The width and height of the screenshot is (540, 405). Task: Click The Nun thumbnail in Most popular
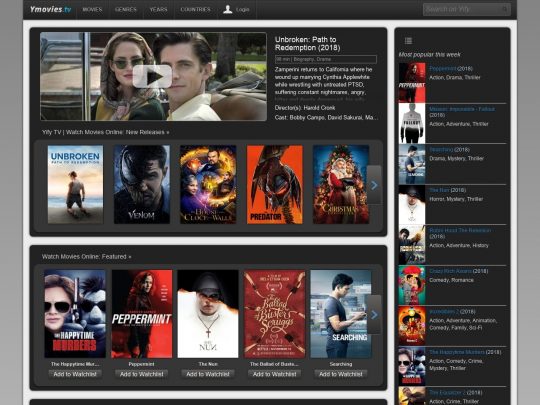(412, 204)
